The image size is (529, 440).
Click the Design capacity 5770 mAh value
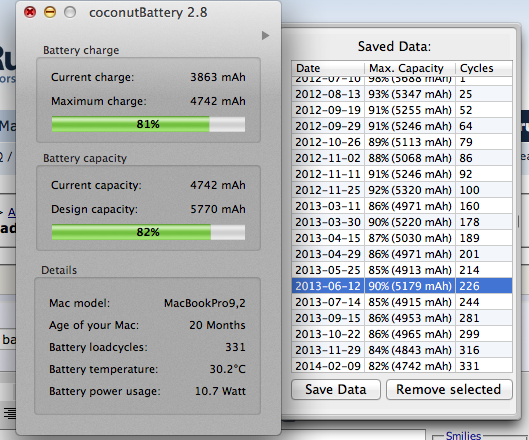[x=218, y=209]
